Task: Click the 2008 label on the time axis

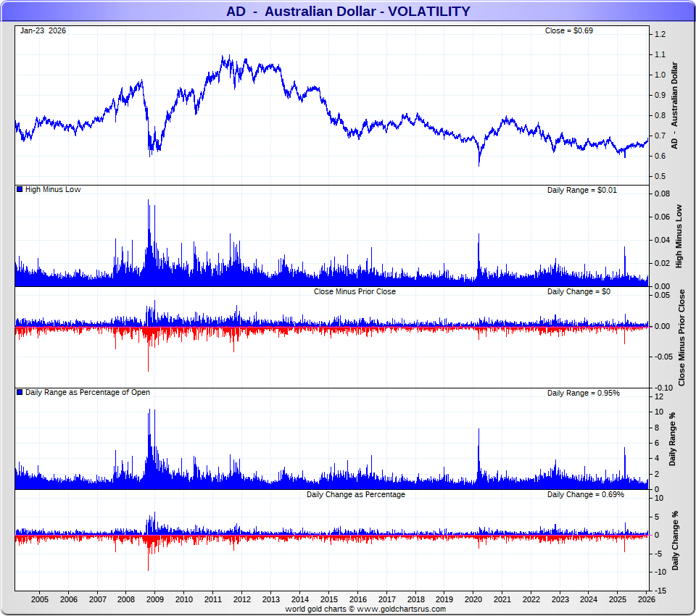Action: point(126,599)
